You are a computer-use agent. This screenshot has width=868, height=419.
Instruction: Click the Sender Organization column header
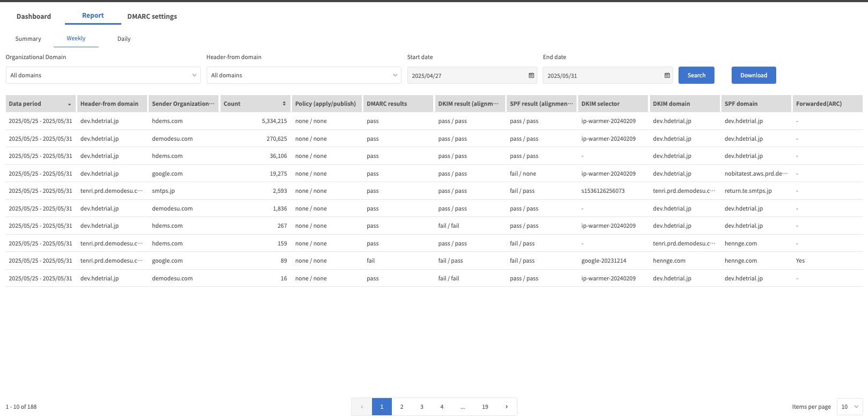click(183, 104)
